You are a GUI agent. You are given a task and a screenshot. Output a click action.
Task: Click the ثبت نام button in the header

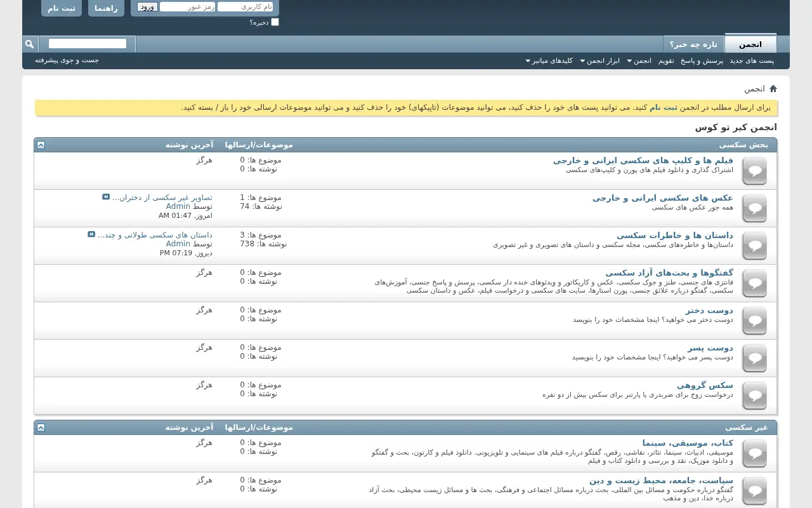(x=62, y=8)
